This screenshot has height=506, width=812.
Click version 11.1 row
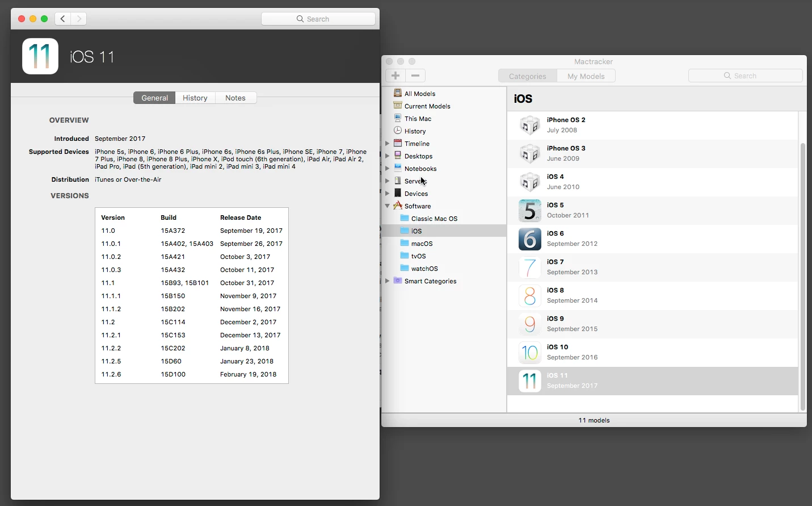pyautogui.click(x=192, y=283)
